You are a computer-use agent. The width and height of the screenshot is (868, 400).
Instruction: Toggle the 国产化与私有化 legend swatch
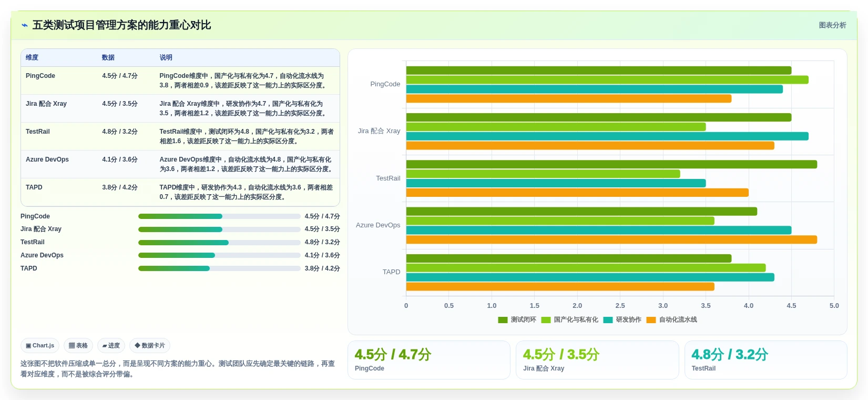click(x=546, y=320)
